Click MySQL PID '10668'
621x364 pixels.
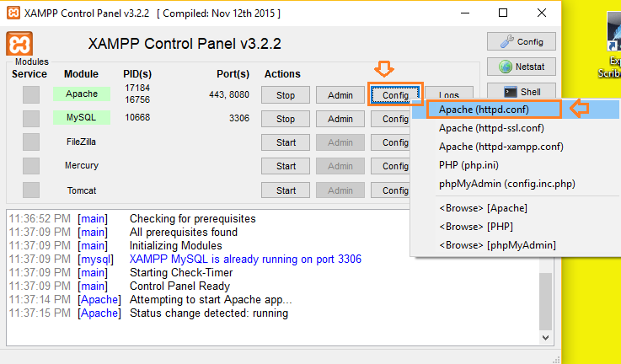137,117
